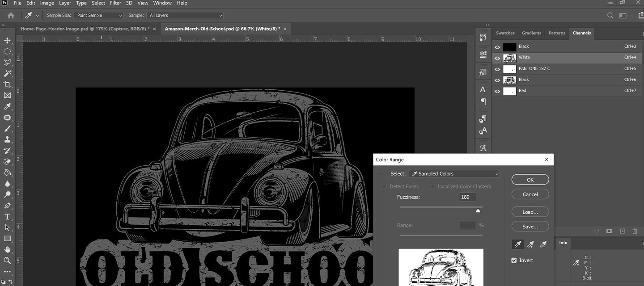
Task: Open the Filter menu
Action: click(115, 3)
